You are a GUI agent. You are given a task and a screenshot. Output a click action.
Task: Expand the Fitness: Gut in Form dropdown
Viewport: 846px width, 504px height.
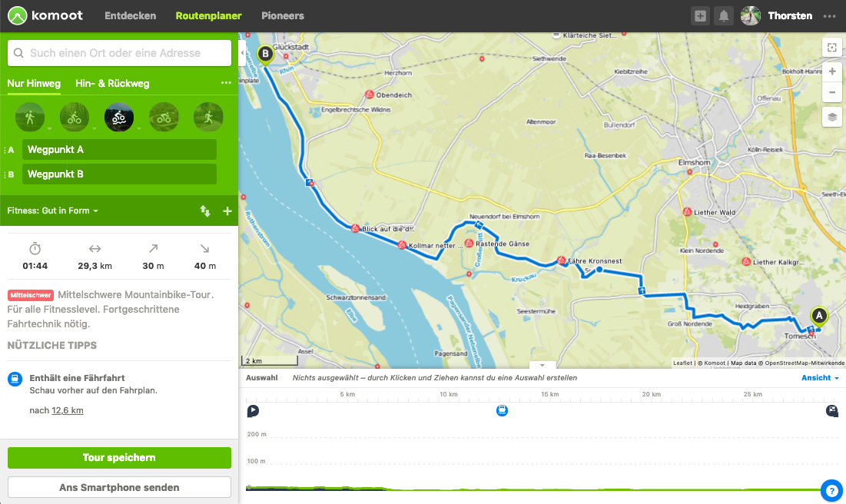click(53, 211)
